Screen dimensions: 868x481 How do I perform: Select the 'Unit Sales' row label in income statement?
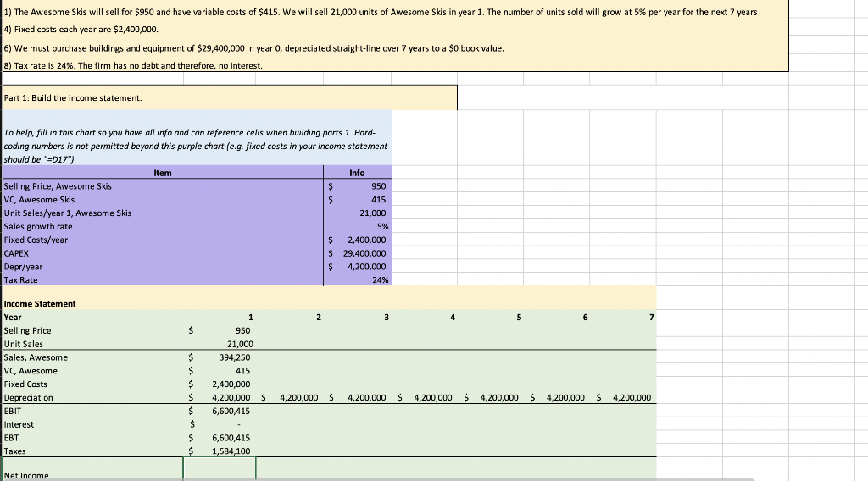(x=23, y=344)
